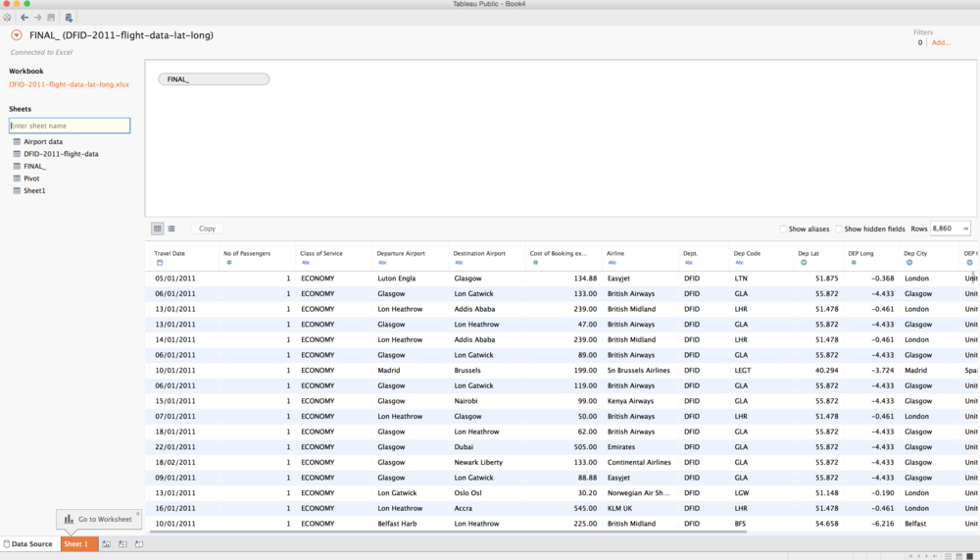Click the Go to Worksheet tooltip

click(99, 520)
